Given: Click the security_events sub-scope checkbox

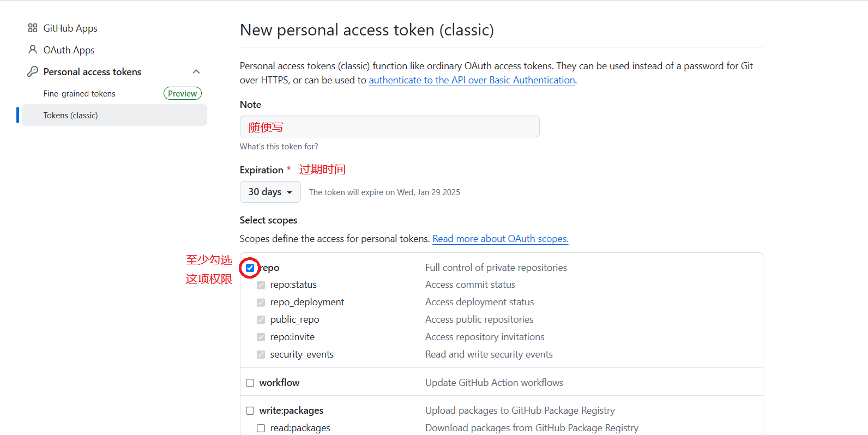Looking at the screenshot, I should click(261, 354).
